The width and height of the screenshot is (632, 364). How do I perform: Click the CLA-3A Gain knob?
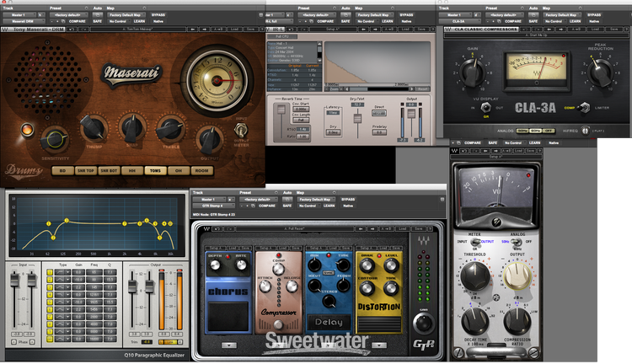click(x=473, y=72)
